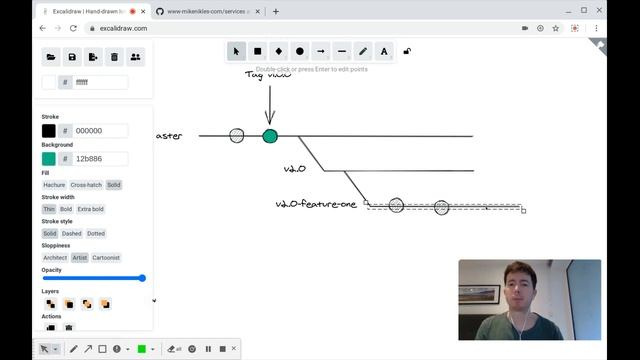640x360 pixels.
Task: Pause the screen recording
Action: (208, 349)
